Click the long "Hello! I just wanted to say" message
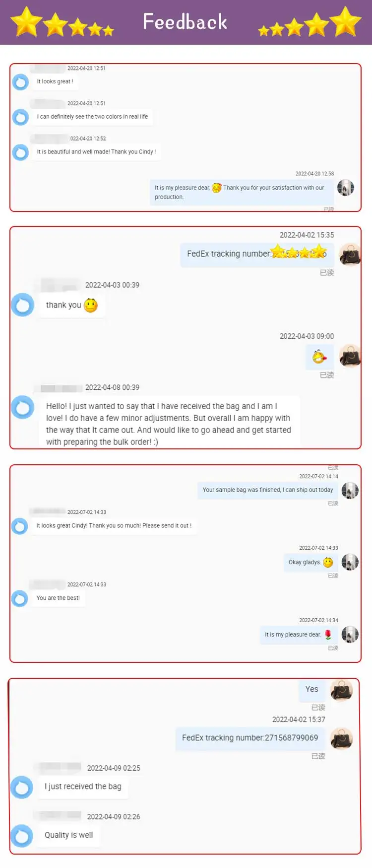The image size is (372, 868). click(x=169, y=424)
